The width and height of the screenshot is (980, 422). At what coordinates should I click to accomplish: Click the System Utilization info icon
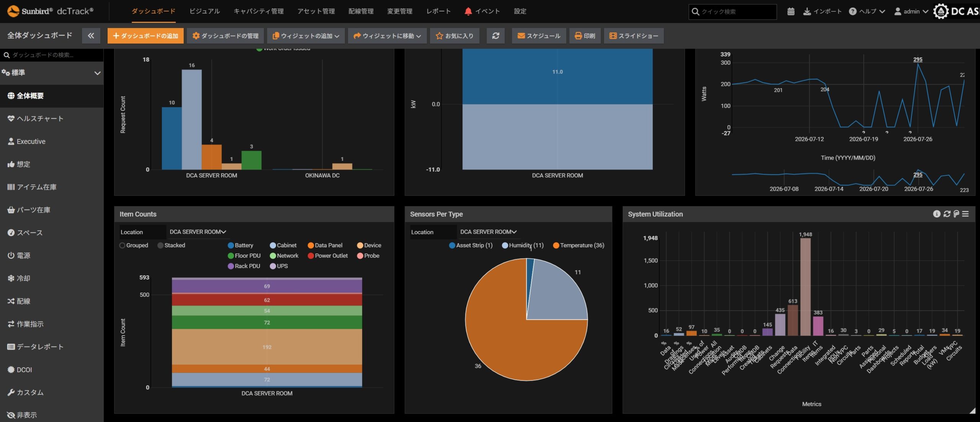coord(936,214)
